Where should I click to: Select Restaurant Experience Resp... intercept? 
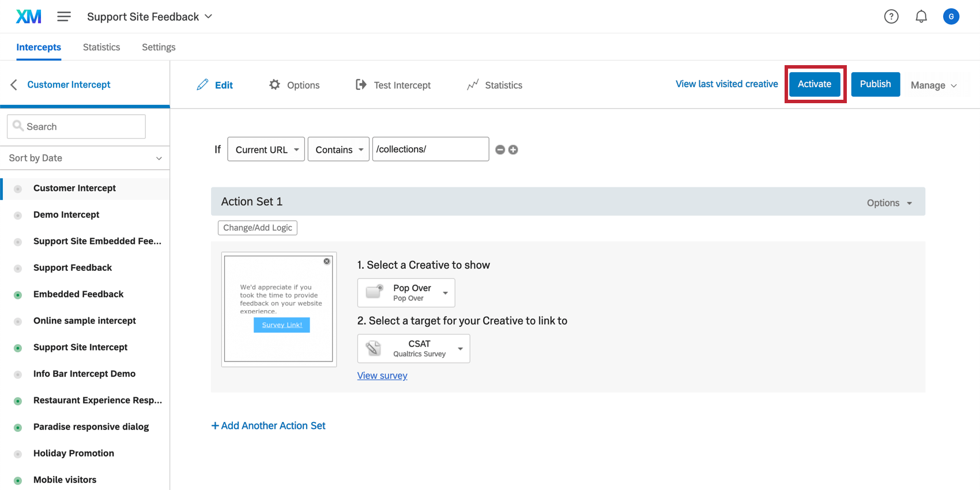click(x=97, y=400)
